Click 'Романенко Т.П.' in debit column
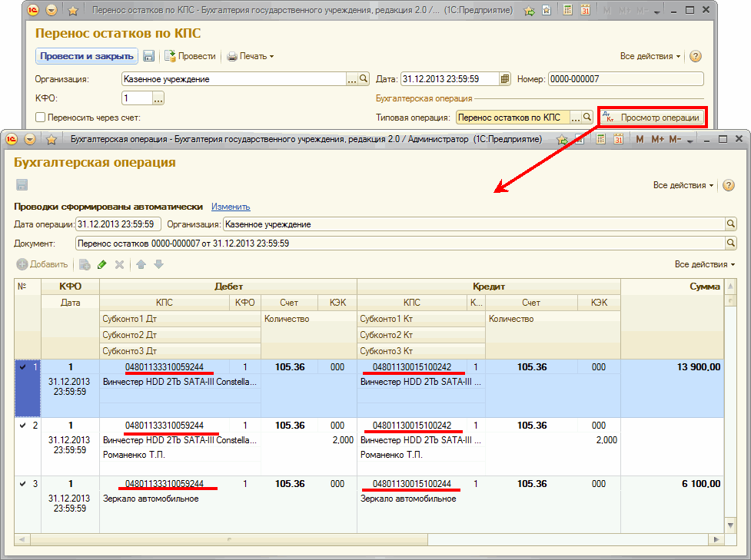 tap(134, 455)
